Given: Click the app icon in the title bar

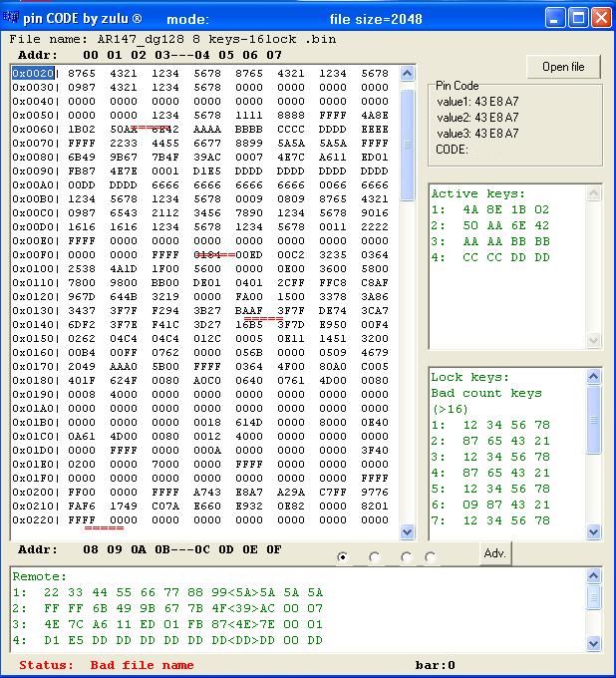Looking at the screenshot, I should tap(12, 18).
